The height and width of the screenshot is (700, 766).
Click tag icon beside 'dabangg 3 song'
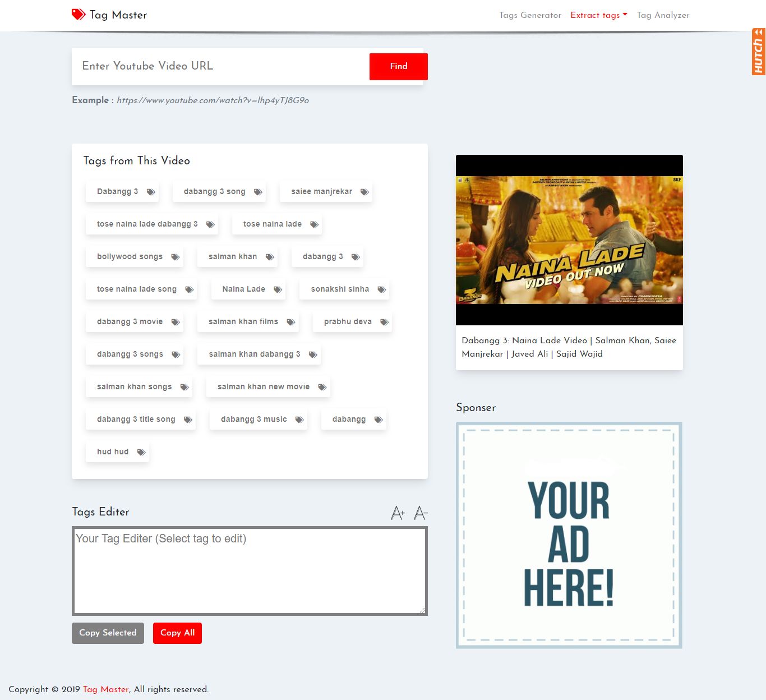click(x=258, y=192)
